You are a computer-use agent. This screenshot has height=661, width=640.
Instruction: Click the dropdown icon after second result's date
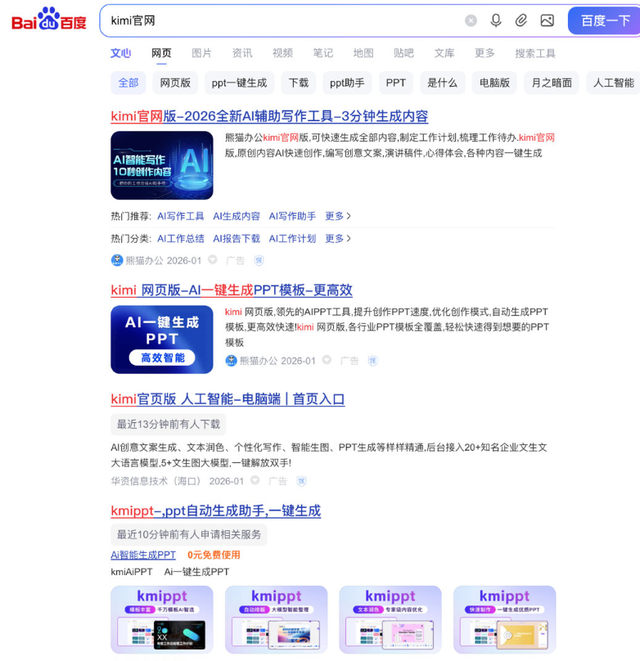pos(327,360)
